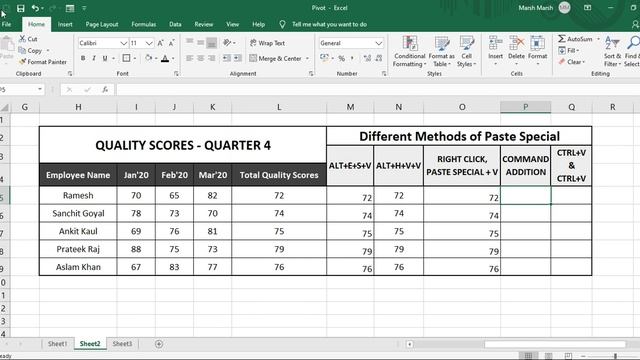Viewport: 640px width, 360px height.
Task: Open the Number dialog launcher
Action: point(384,73)
